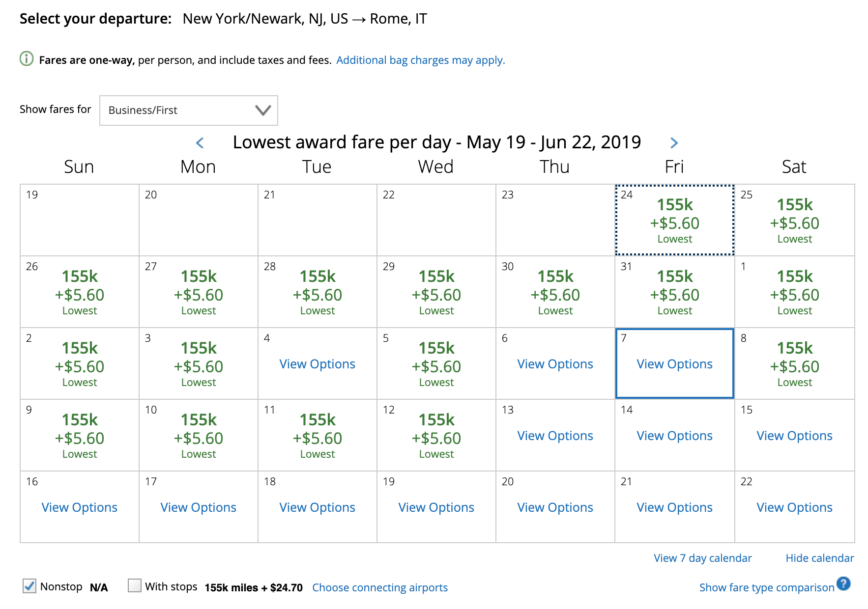Click Choose connecting airports link

coord(379,587)
